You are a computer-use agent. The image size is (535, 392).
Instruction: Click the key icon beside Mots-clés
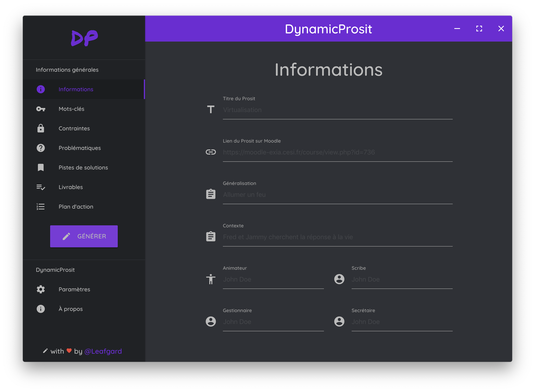[x=41, y=109]
